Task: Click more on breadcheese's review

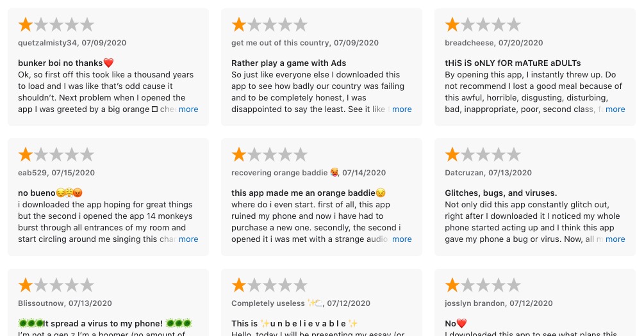Action: [615, 109]
